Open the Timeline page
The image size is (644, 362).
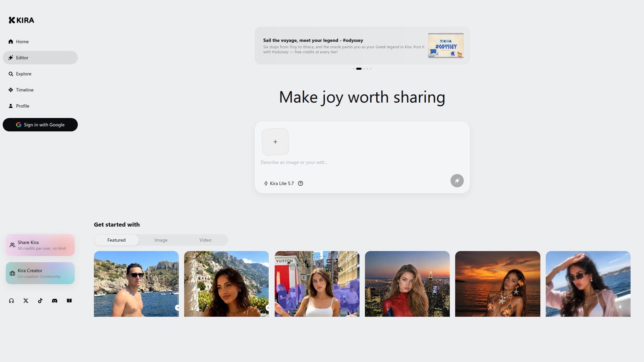(40, 90)
